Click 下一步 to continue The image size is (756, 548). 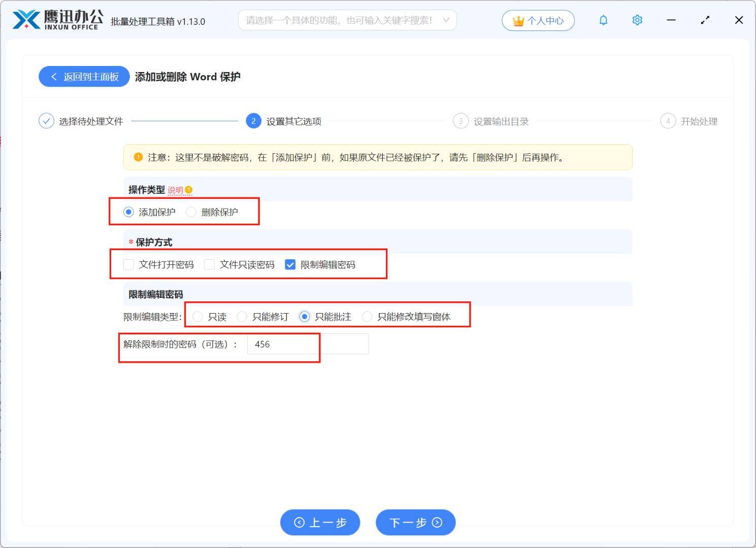[x=416, y=522]
